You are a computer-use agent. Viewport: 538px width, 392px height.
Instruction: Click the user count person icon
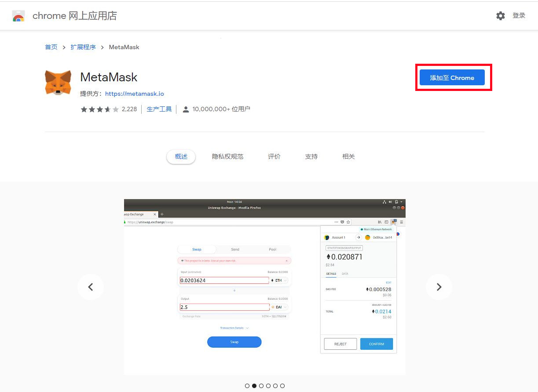coord(186,109)
